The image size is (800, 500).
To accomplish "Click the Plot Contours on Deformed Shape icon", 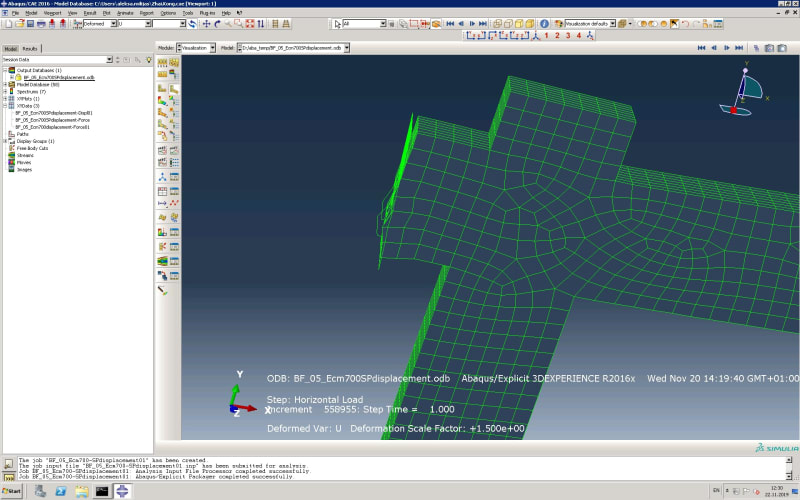I will (x=162, y=101).
